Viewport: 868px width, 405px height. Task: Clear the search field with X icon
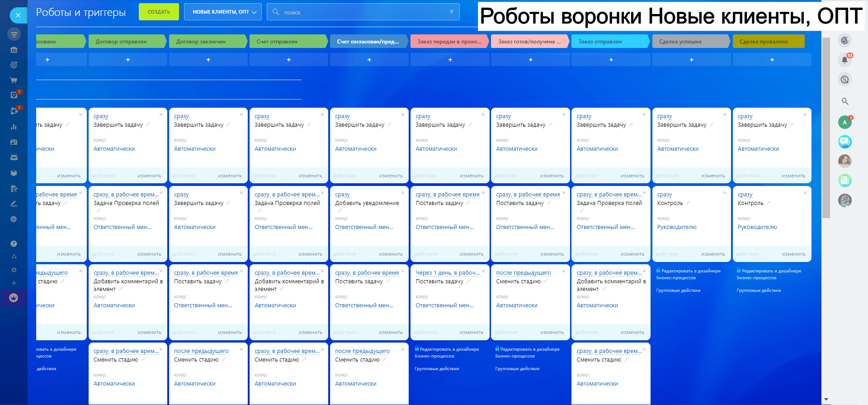452,12
